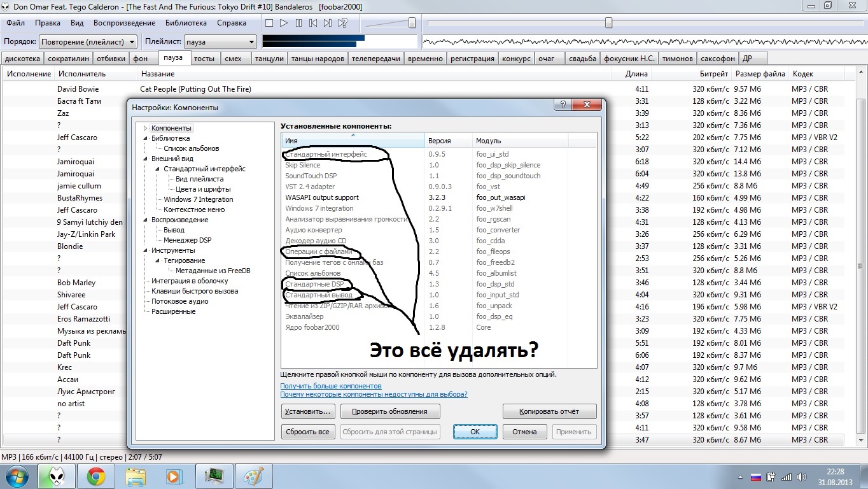Sort components by the Версия column header
Viewport: 868px width, 489px height.
tap(449, 141)
